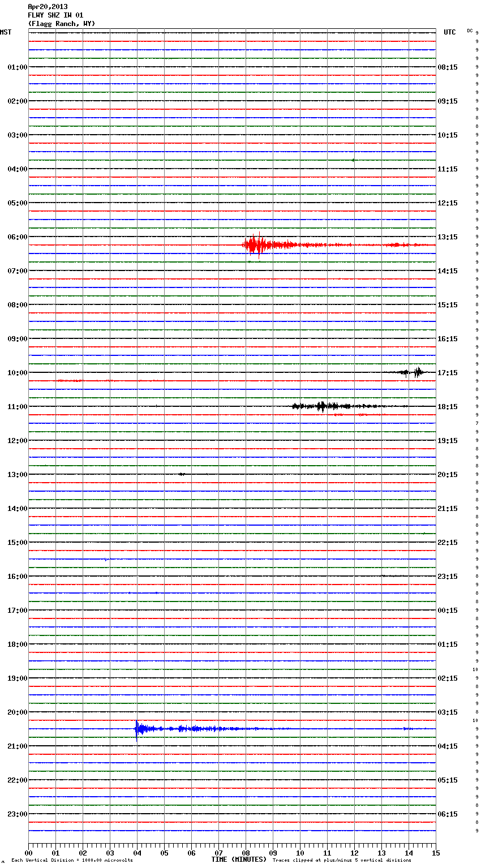Click the DC value "10" beside the 20:15 blue trace
The width and height of the screenshot is (481, 868).
(x=475, y=720)
